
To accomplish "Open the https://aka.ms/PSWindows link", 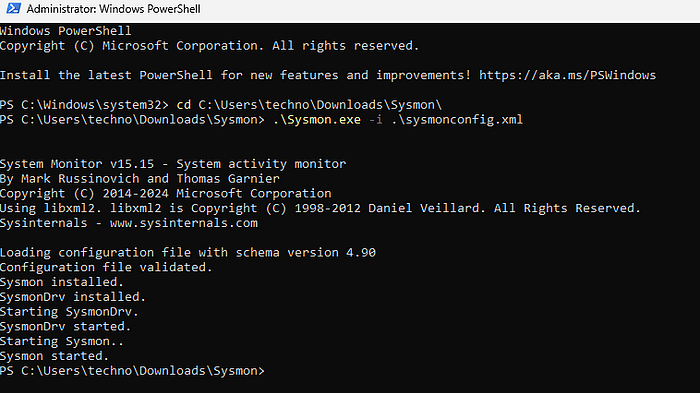I will click(x=567, y=75).
